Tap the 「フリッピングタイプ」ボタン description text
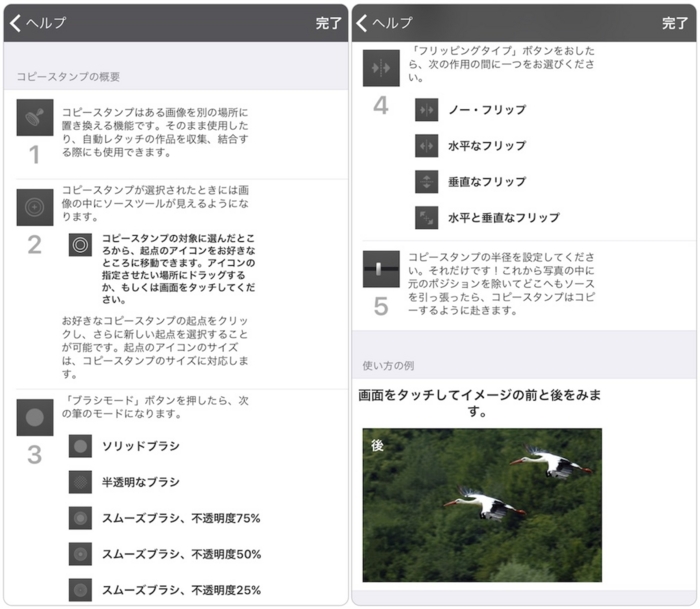700x609 pixels. 501,64
